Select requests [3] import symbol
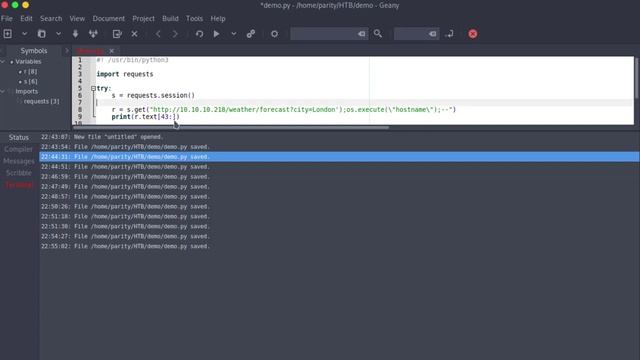The height and width of the screenshot is (360, 640). (41, 101)
